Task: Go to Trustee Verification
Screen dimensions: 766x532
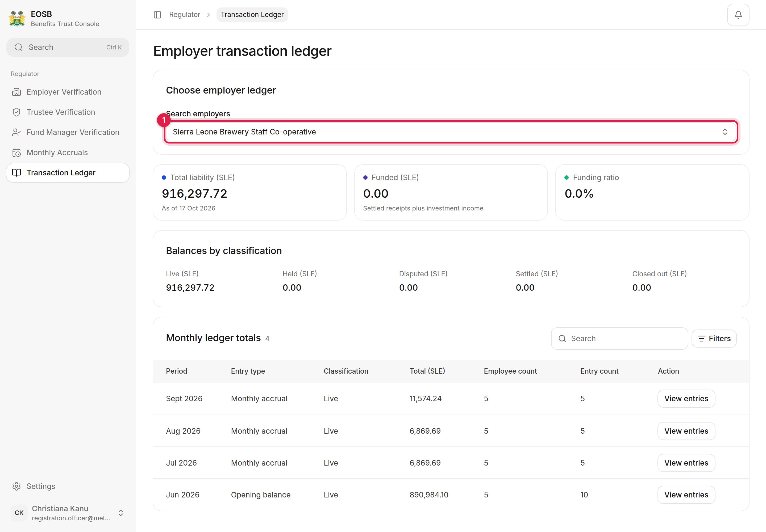Action: (68, 112)
